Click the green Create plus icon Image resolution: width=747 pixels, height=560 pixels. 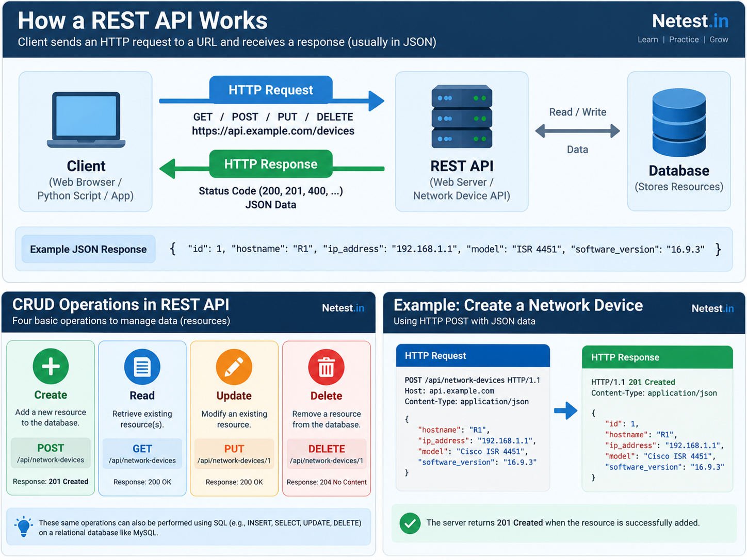click(51, 367)
